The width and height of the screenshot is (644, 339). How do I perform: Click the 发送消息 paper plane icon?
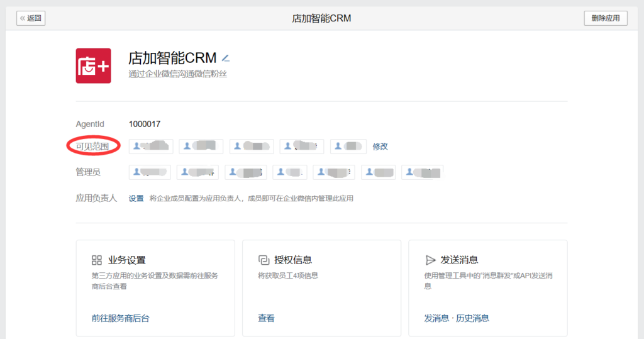point(430,260)
